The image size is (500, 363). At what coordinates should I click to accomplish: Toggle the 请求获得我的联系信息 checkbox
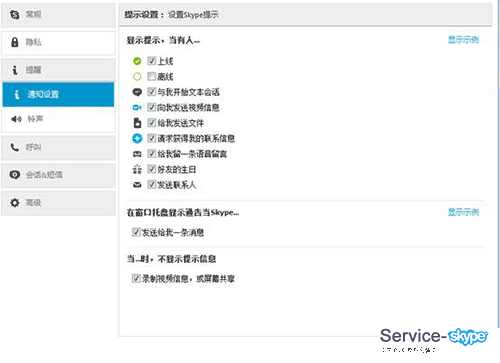152,138
